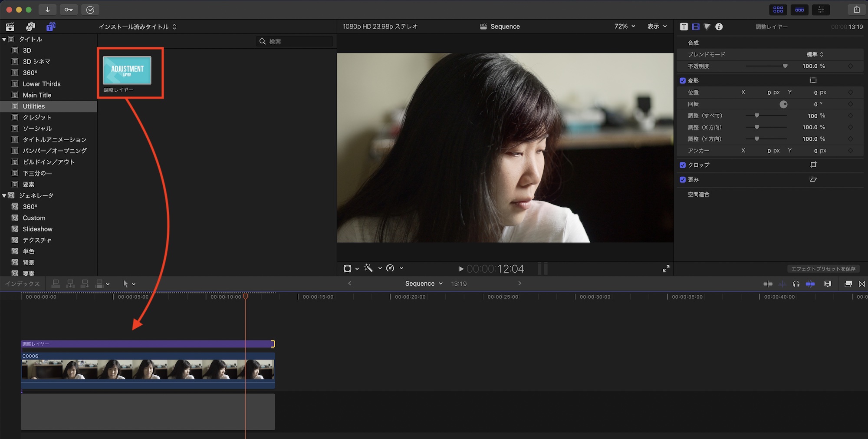This screenshot has height=439, width=868.
Task: Click エフェクトプリセットを保存 button
Action: (x=823, y=269)
